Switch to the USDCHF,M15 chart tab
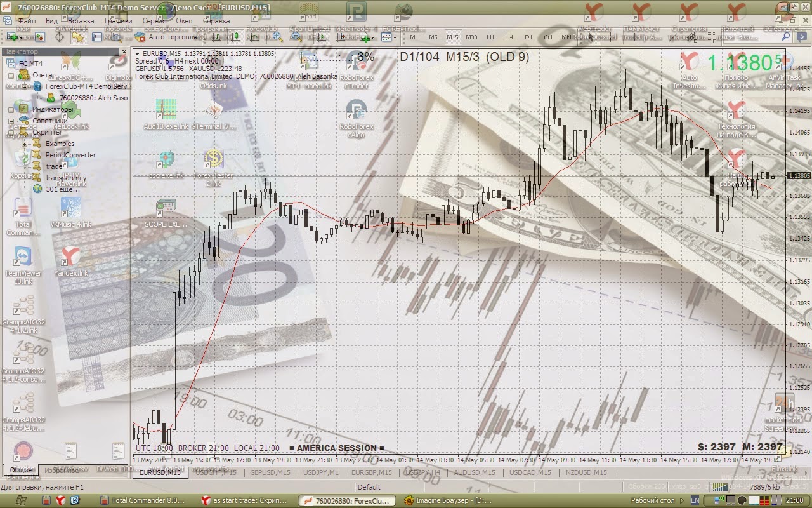Viewport: 812px width, 508px height. 216,472
